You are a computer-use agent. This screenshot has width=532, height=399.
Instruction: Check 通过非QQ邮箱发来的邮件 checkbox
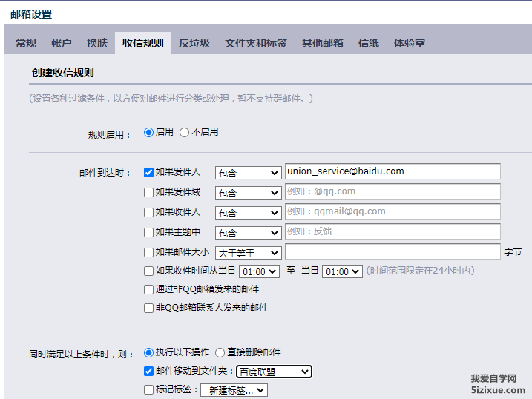pos(148,289)
